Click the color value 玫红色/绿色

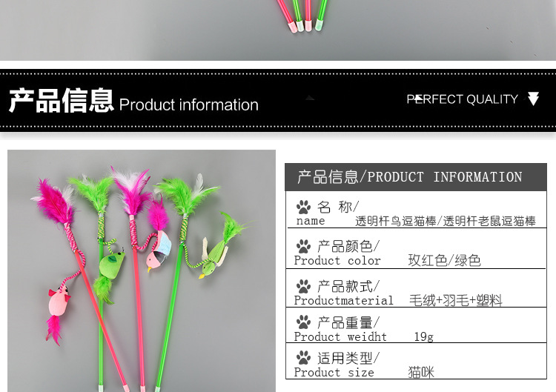pyautogui.click(x=444, y=261)
